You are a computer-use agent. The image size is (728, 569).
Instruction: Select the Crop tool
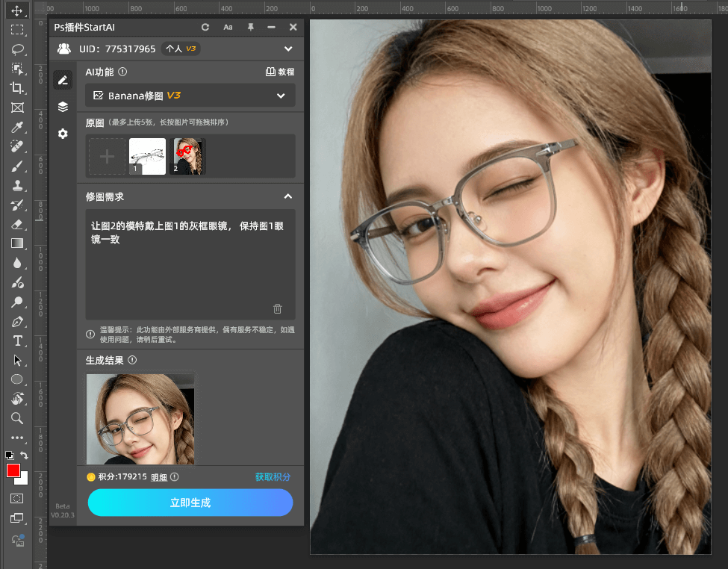[18, 87]
